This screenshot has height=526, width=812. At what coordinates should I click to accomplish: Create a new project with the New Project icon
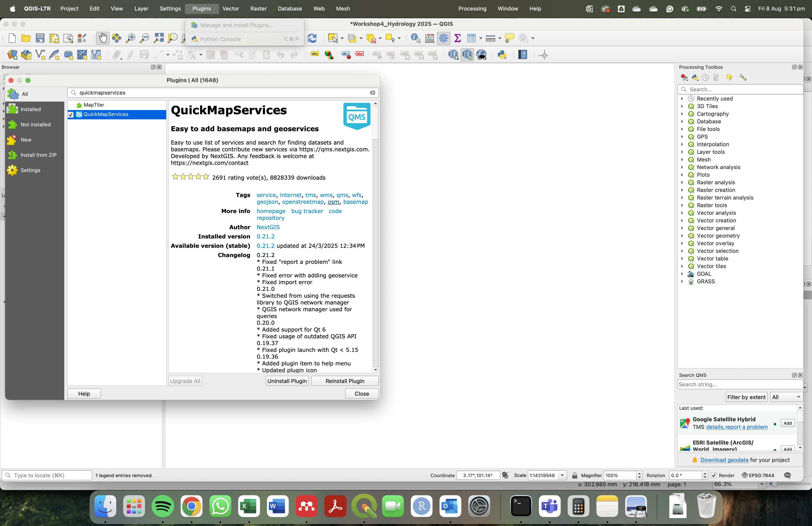(x=12, y=38)
